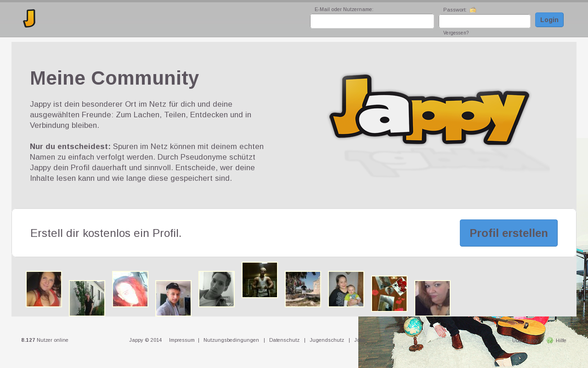Image resolution: width=588 pixels, height=368 pixels.
Task: Click the 'Jappy © 2014' footer text
Action: click(x=145, y=340)
